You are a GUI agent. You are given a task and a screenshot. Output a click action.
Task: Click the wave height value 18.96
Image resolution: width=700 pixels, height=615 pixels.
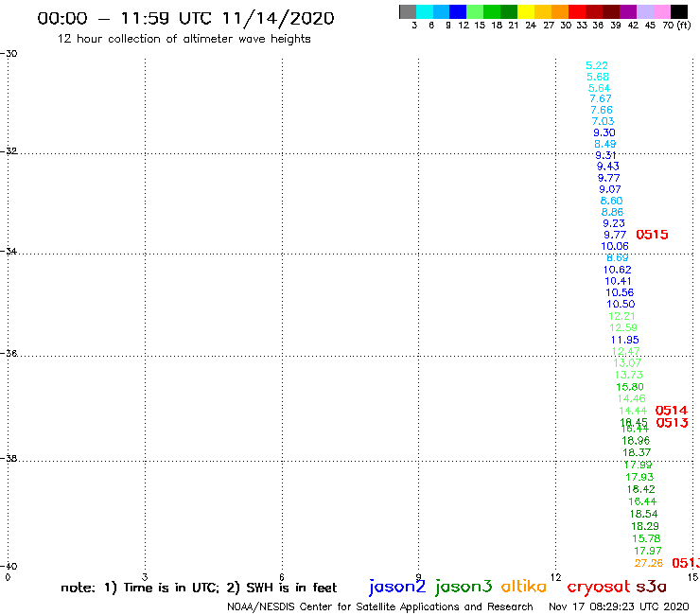(636, 441)
